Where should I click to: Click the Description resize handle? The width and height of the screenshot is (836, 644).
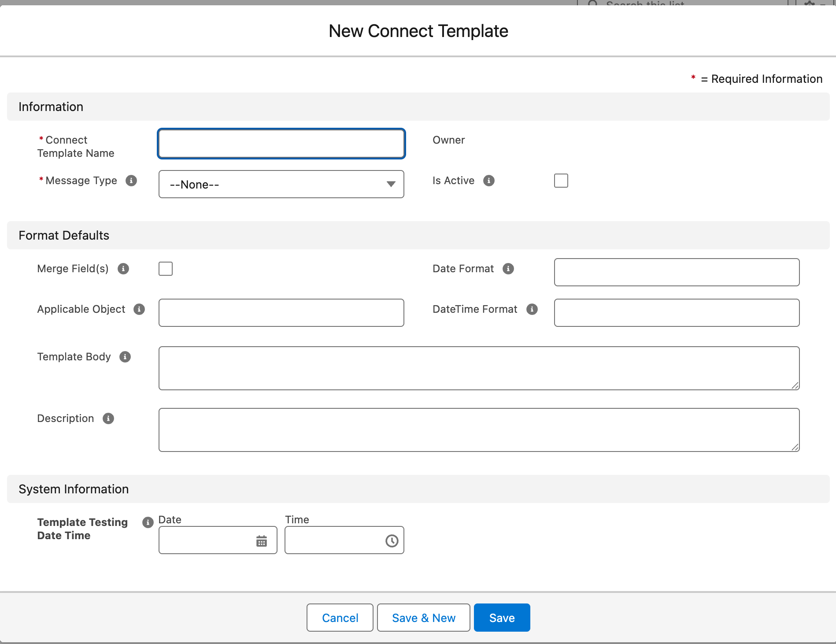(795, 447)
